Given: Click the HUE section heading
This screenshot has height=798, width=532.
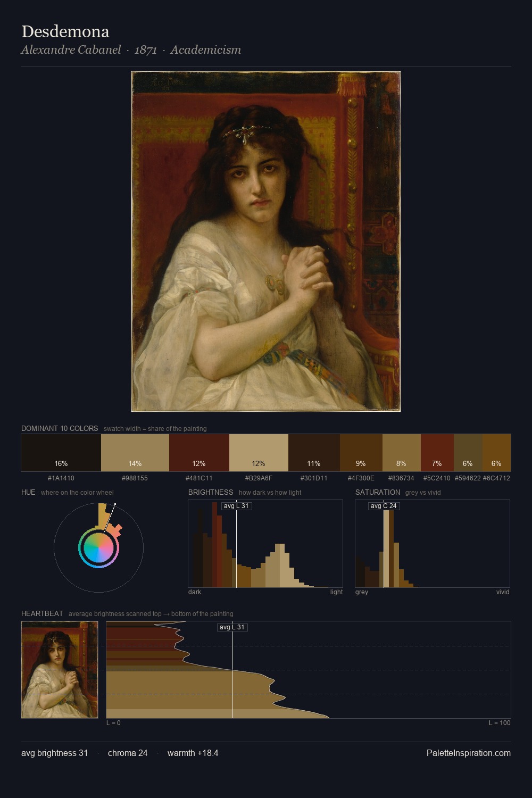Looking at the screenshot, I should (28, 492).
